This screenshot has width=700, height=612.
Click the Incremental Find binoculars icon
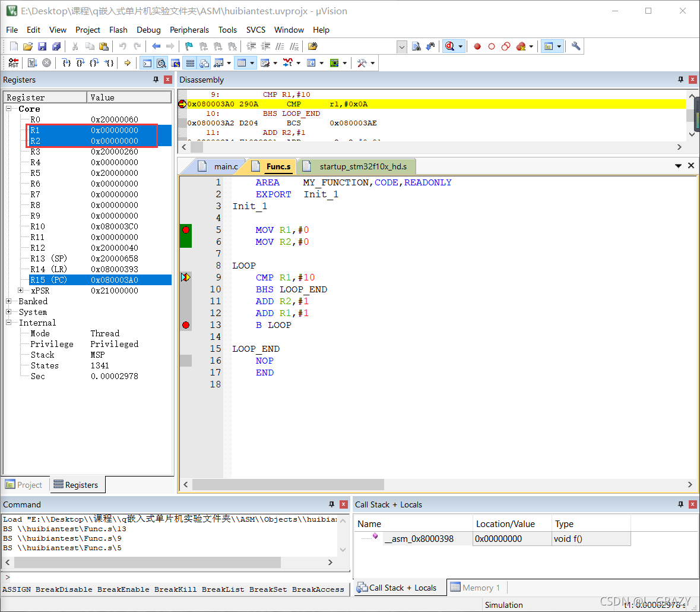point(430,46)
